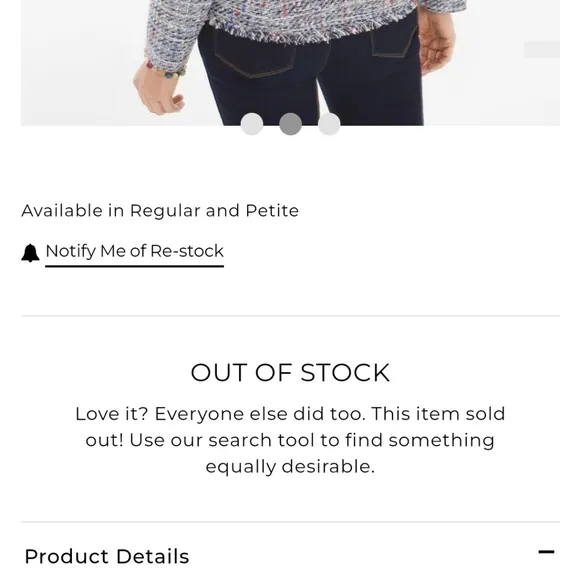Open the Notify Me of Re-stock link
The width and height of the screenshot is (580, 580).
[135, 252]
